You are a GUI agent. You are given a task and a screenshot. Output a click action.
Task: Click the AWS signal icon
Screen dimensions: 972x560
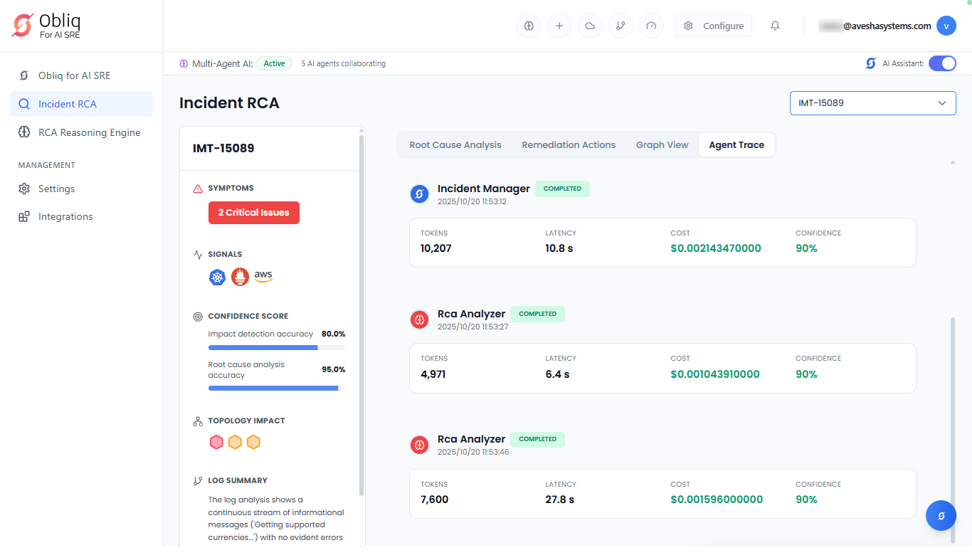263,276
